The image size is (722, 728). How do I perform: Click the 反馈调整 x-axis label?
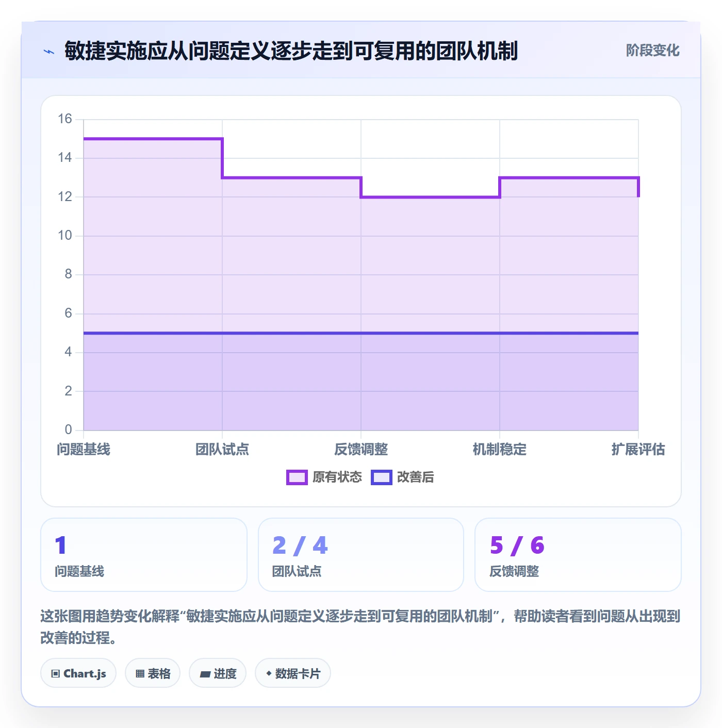361,450
